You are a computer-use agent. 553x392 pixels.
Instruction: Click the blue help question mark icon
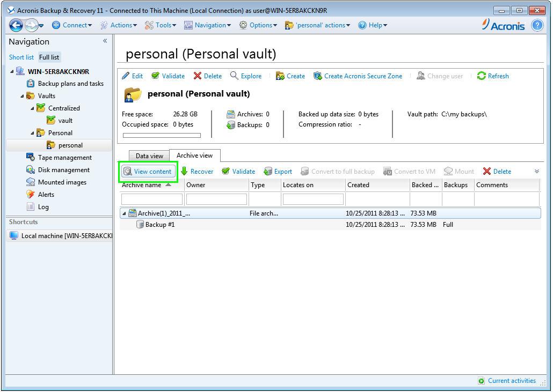pos(537,25)
